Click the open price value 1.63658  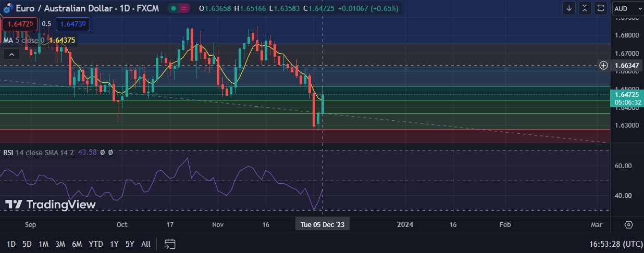point(218,9)
